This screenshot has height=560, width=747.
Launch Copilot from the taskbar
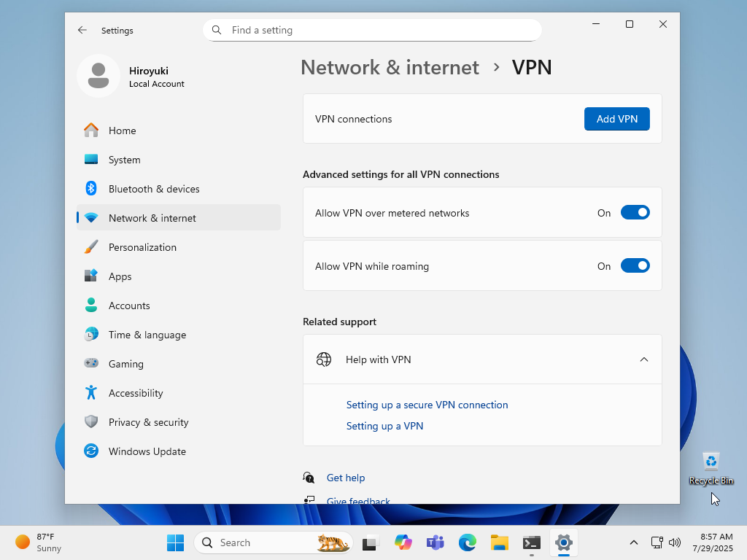point(403,542)
